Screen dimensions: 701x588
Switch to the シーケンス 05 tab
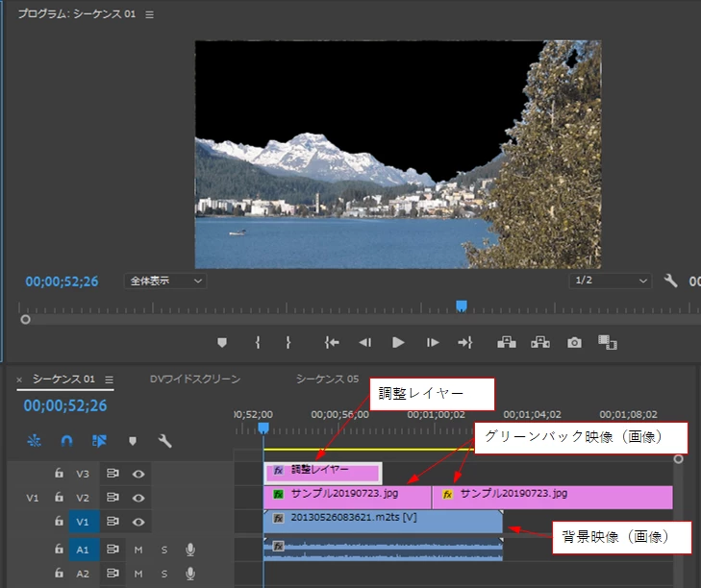[x=327, y=379]
